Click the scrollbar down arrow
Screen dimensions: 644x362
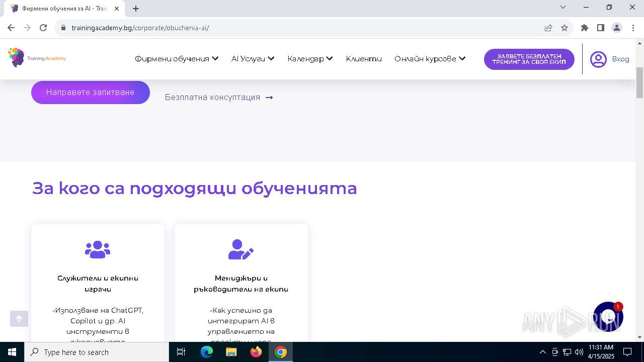pos(640,337)
